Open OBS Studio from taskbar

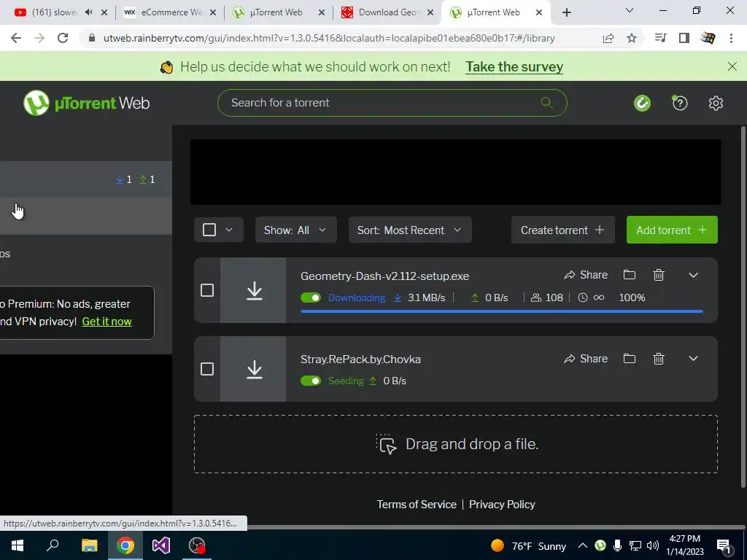197,545
